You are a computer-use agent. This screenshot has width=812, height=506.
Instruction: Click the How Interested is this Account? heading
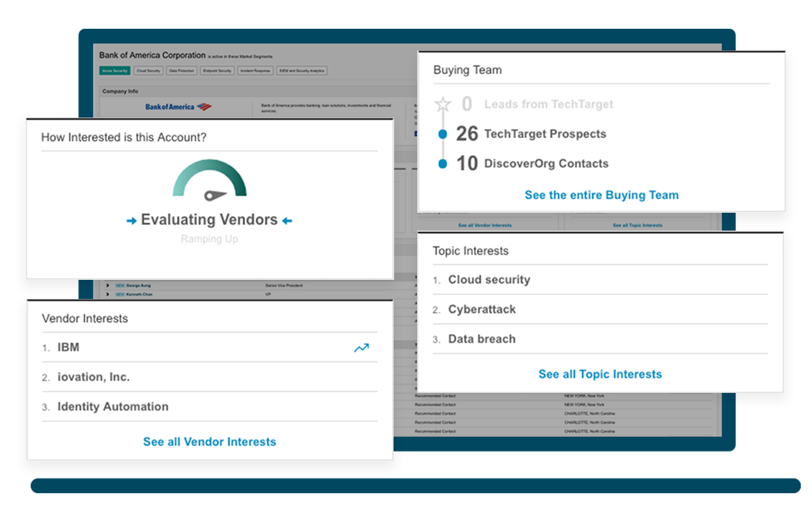[124, 137]
